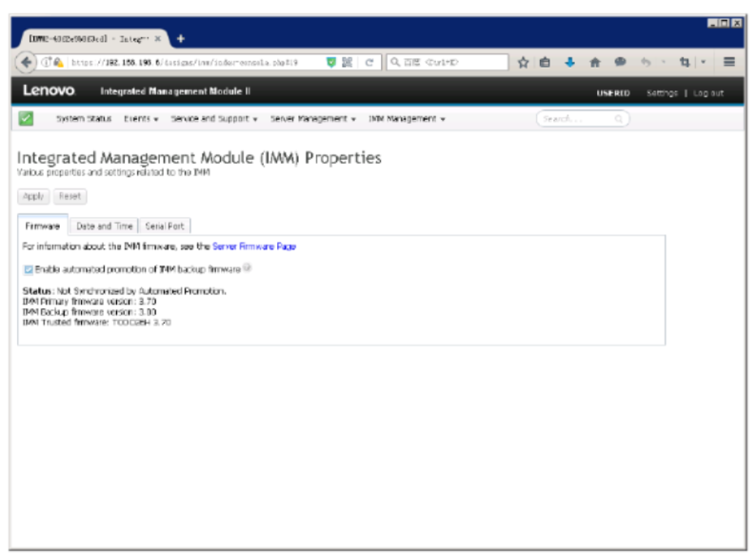The image size is (756, 554).
Task: Open a new browser tab with plus
Action: [181, 39]
